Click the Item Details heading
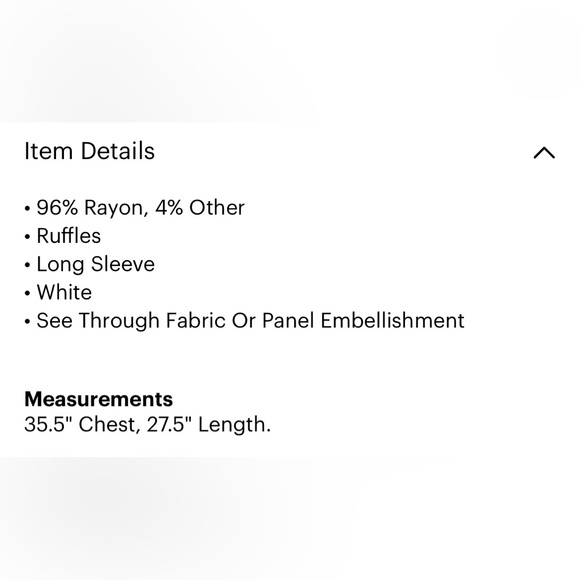Image resolution: width=580 pixels, height=580 pixels. pos(90,151)
